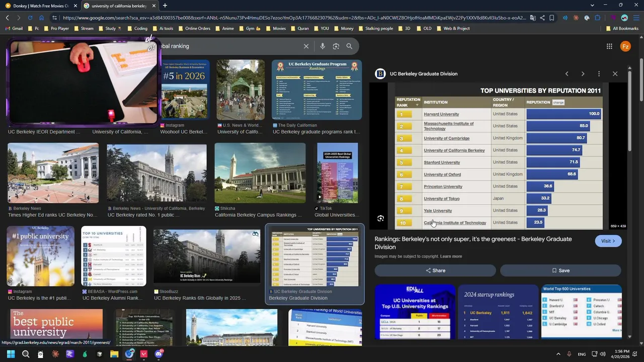Open the Windows Start menu

[x=11, y=354]
